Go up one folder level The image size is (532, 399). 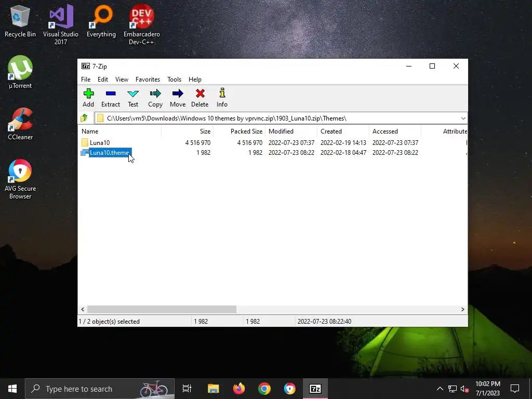pos(84,118)
